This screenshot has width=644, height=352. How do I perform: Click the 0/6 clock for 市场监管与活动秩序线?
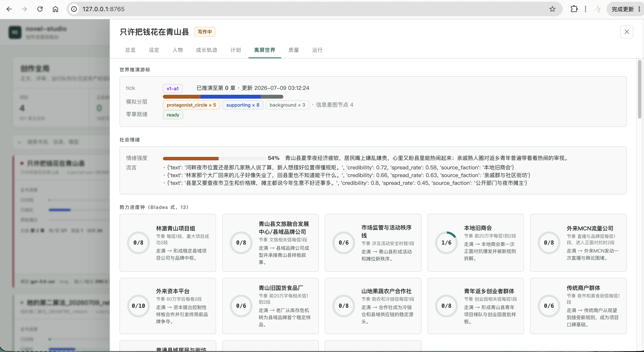coord(343,242)
